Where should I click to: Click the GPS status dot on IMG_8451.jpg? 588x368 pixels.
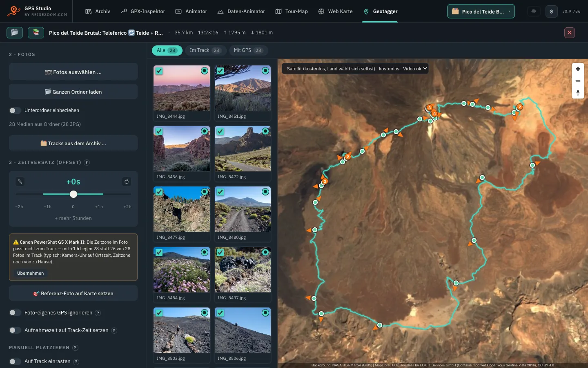(265, 71)
